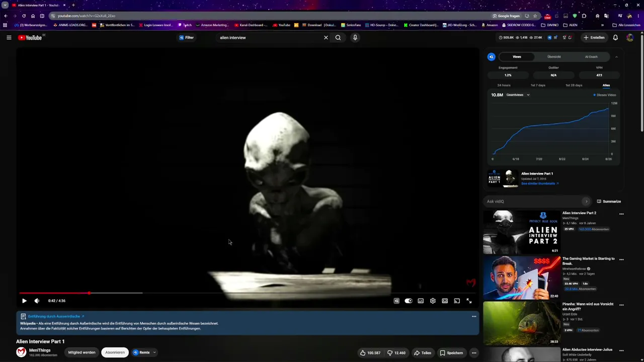Viewport: 644px width, 362px height.
Task: Click the Mitglied werden button
Action: point(82,352)
